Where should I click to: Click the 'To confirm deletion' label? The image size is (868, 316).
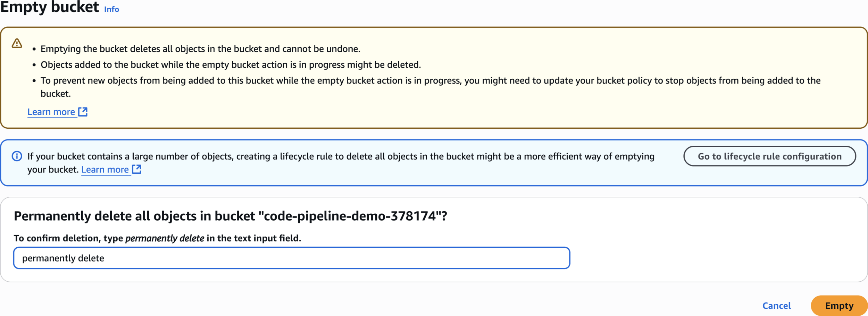pyautogui.click(x=68, y=238)
